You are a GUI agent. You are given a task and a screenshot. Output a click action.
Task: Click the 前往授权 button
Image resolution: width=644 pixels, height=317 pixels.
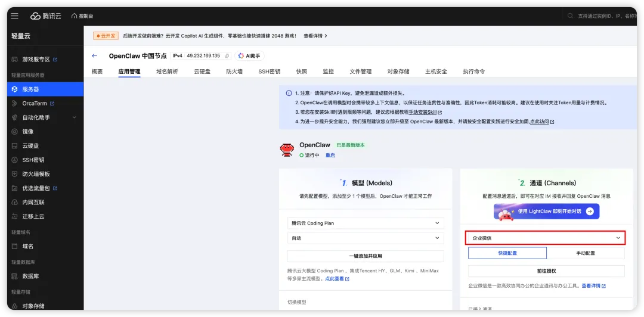tap(546, 271)
